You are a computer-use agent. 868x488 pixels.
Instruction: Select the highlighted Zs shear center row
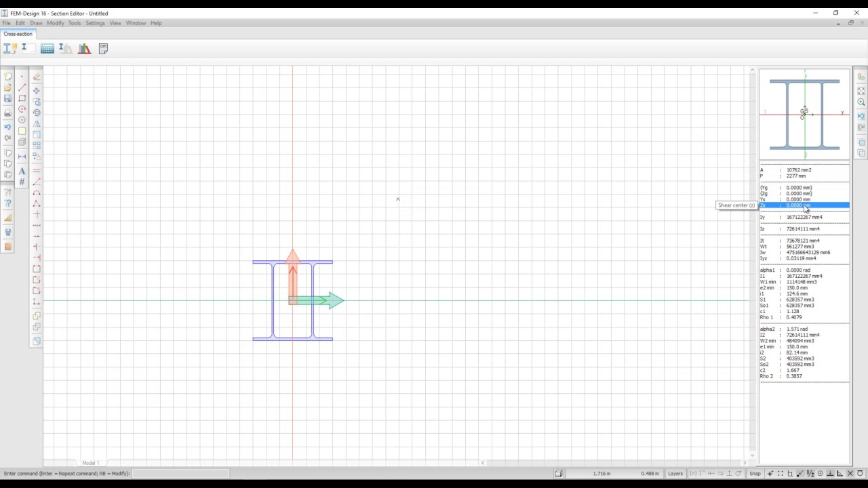[804, 205]
